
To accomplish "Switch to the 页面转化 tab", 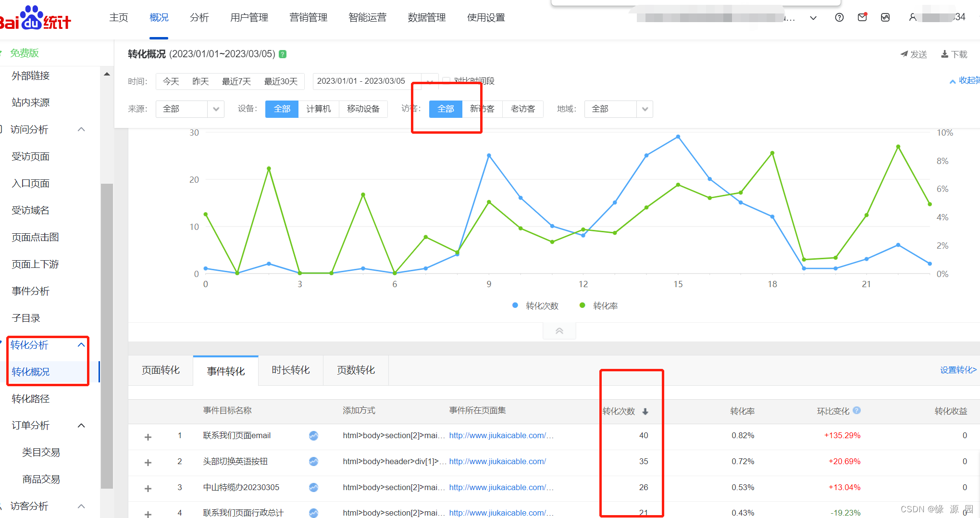I will click(x=161, y=370).
